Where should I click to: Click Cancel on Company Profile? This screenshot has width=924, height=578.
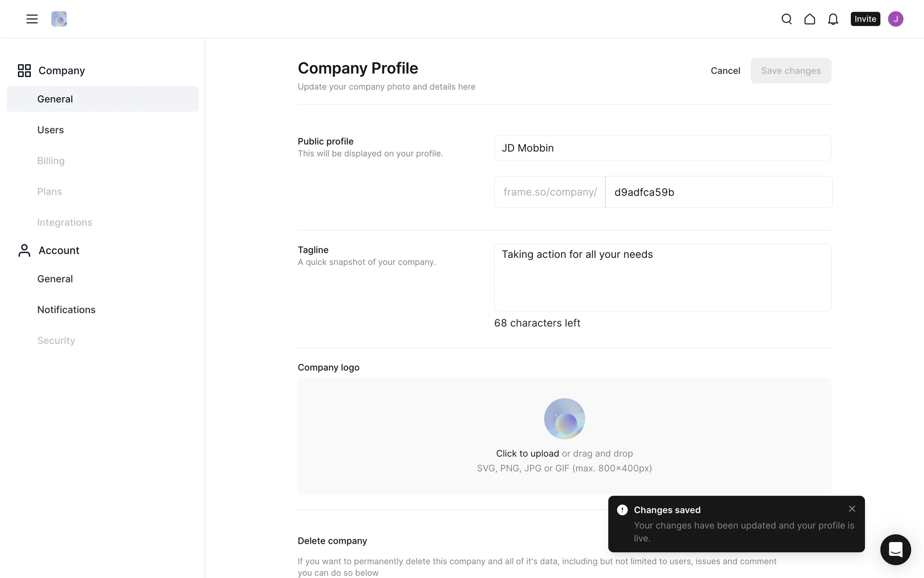(725, 71)
